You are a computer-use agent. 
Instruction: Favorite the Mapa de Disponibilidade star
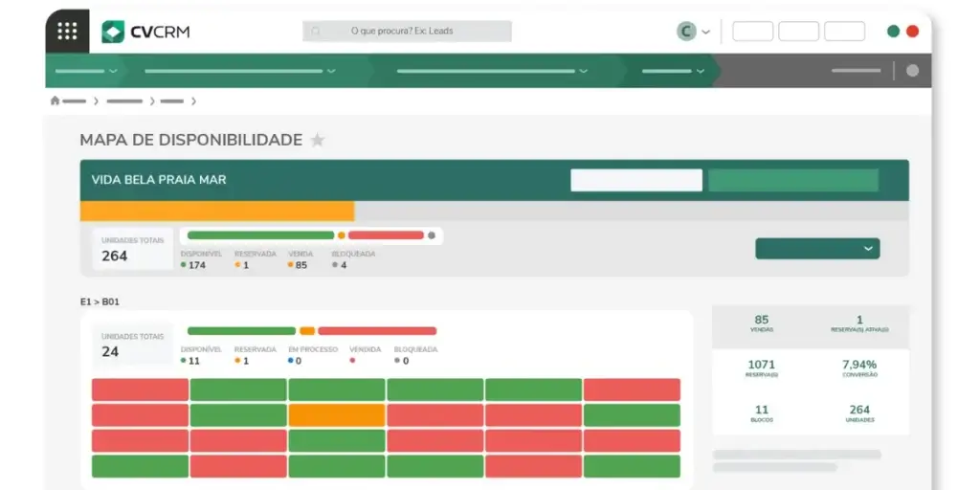318,141
